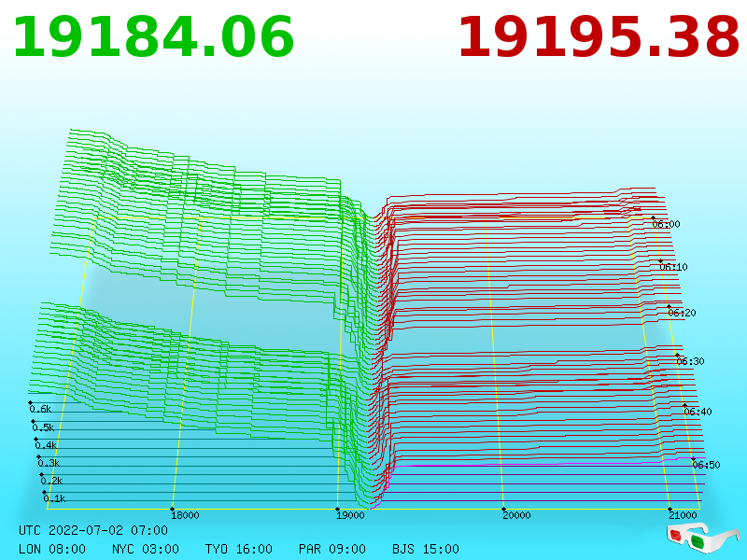Click the TYO 16:00 city time
Image resolution: width=747 pixels, height=560 pixels.
[x=239, y=549]
